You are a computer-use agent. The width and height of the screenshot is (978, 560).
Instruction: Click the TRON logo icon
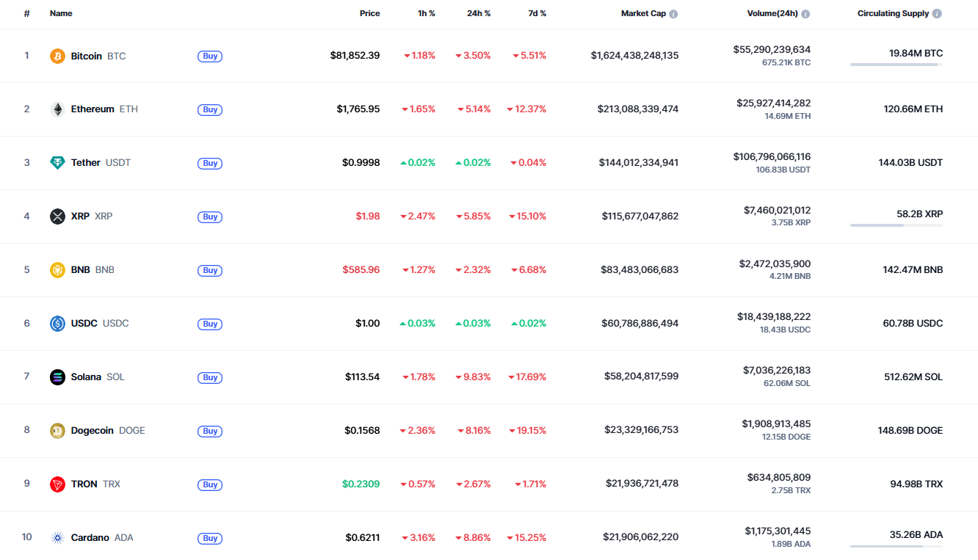57,484
